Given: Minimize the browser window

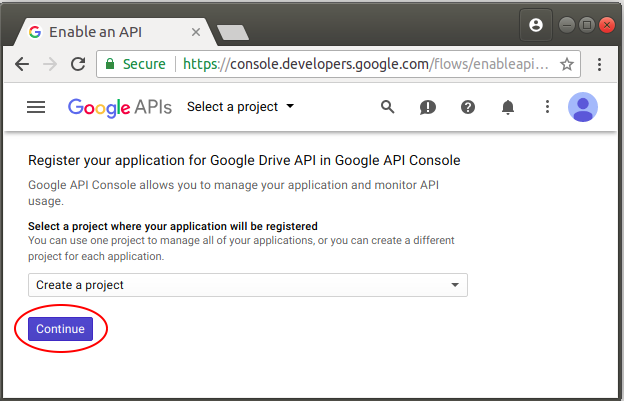Looking at the screenshot, I should tap(567, 25).
